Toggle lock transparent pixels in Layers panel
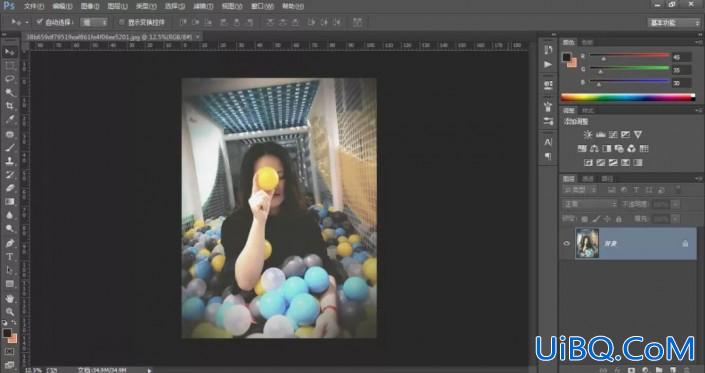 (x=585, y=219)
